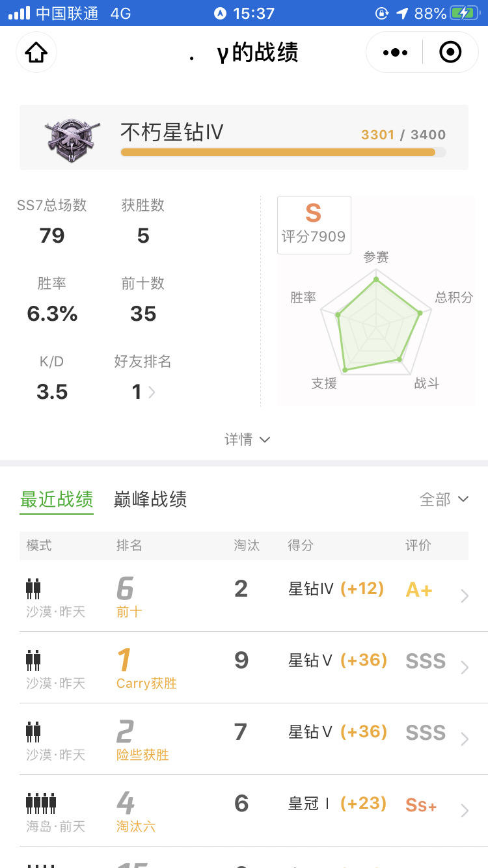Open the 全部 filter dropdown
The height and width of the screenshot is (868, 488).
tap(444, 499)
